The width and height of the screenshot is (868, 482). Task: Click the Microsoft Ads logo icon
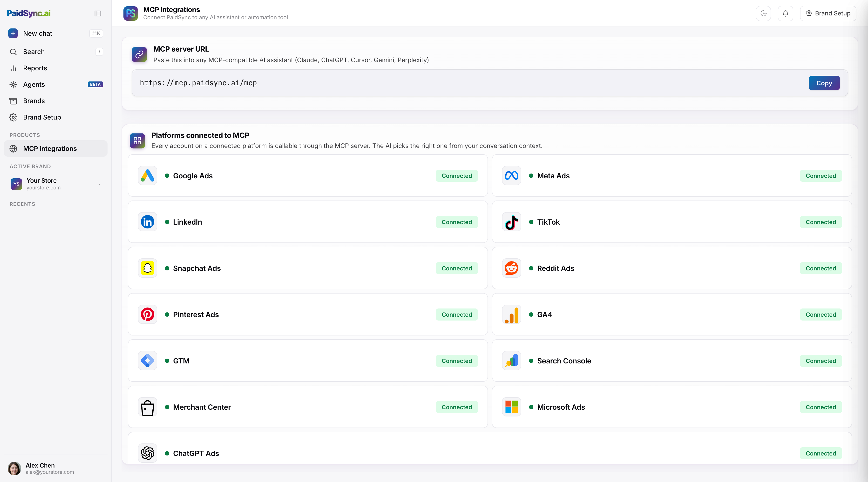click(x=511, y=407)
